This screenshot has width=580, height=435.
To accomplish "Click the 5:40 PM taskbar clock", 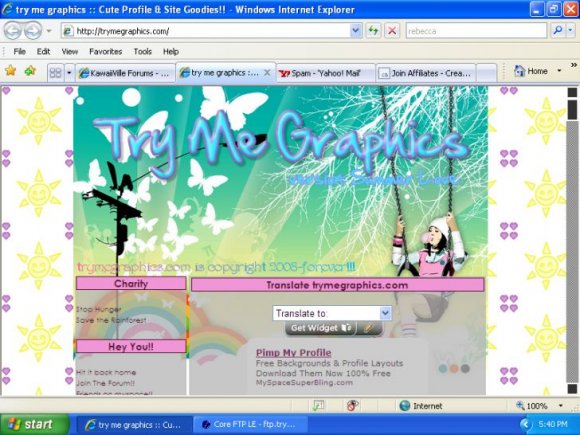I will (x=553, y=424).
